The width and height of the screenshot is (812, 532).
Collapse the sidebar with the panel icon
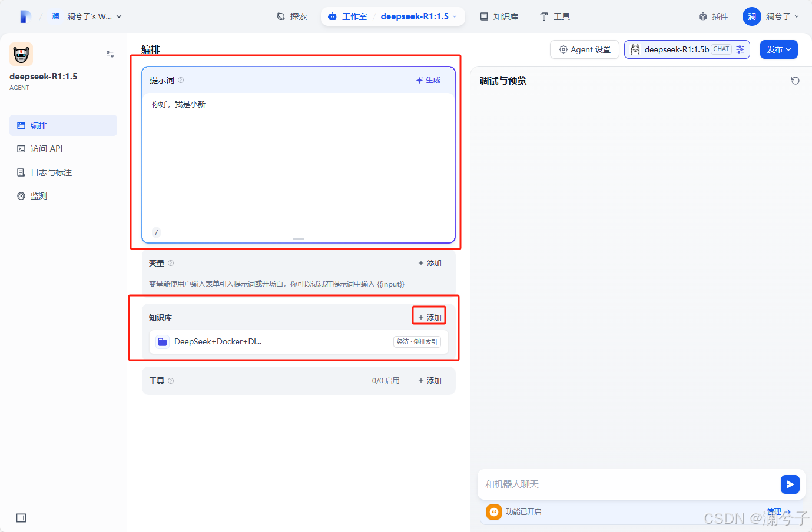click(21, 518)
